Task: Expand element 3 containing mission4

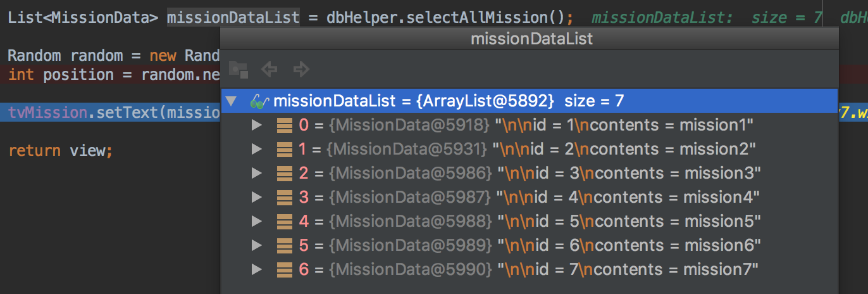Action: point(256,198)
